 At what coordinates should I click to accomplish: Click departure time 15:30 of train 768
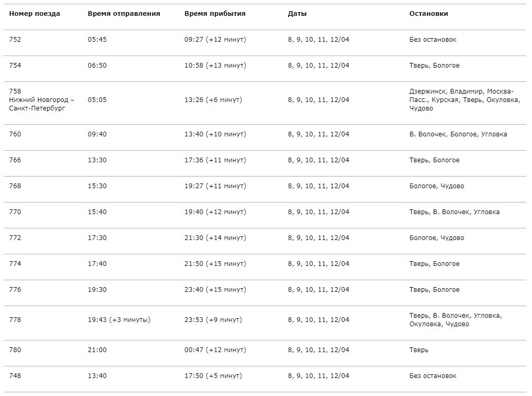pyautogui.click(x=97, y=186)
